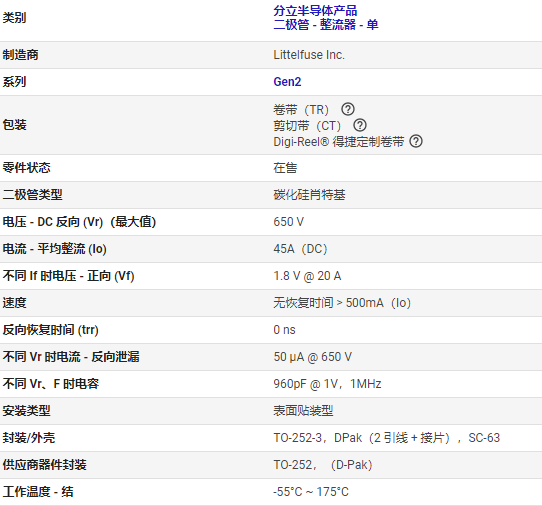Click help icon beside Digi-Reel® 得捷定制卷带
542x506 pixels.
(x=416, y=141)
